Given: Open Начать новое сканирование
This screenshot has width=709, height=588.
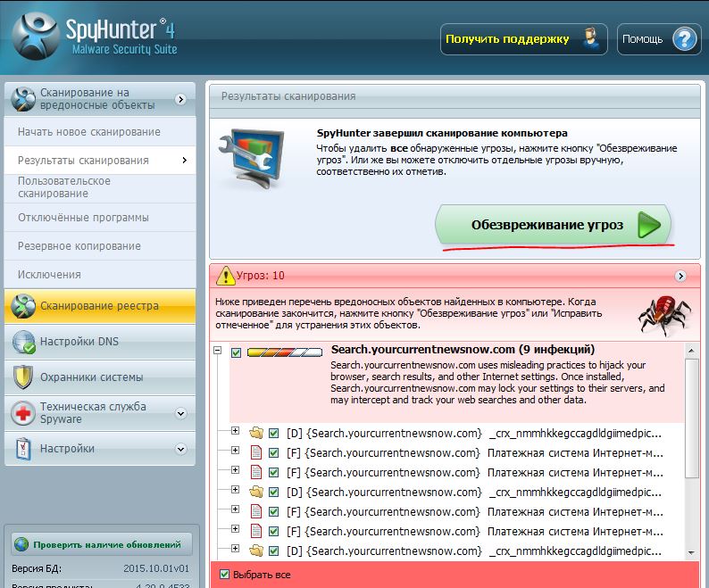Looking at the screenshot, I should pyautogui.click(x=100, y=131).
